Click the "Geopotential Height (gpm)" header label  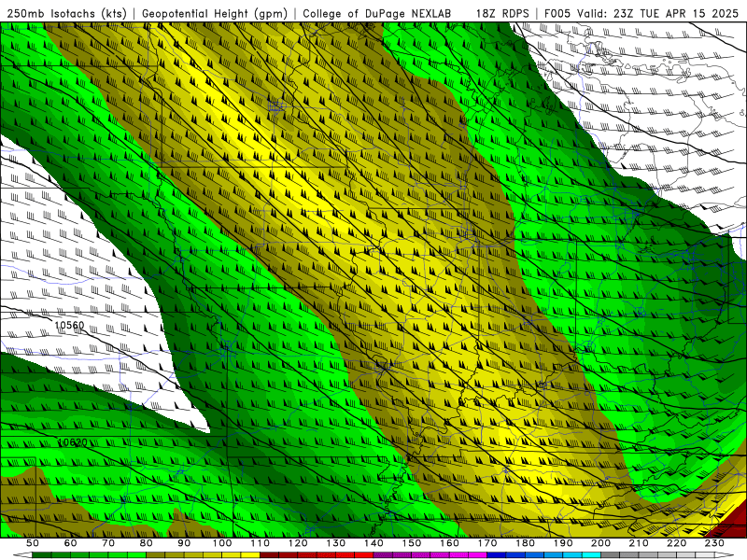click(215, 13)
